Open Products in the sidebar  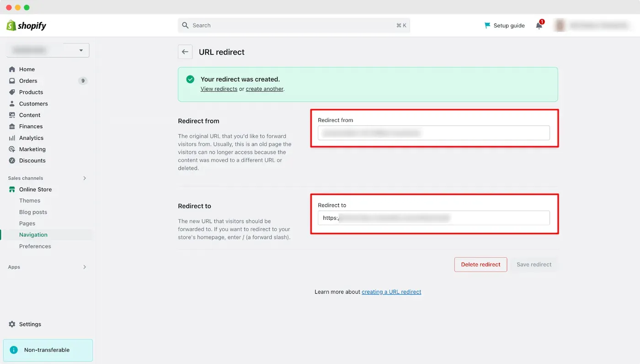(x=31, y=92)
